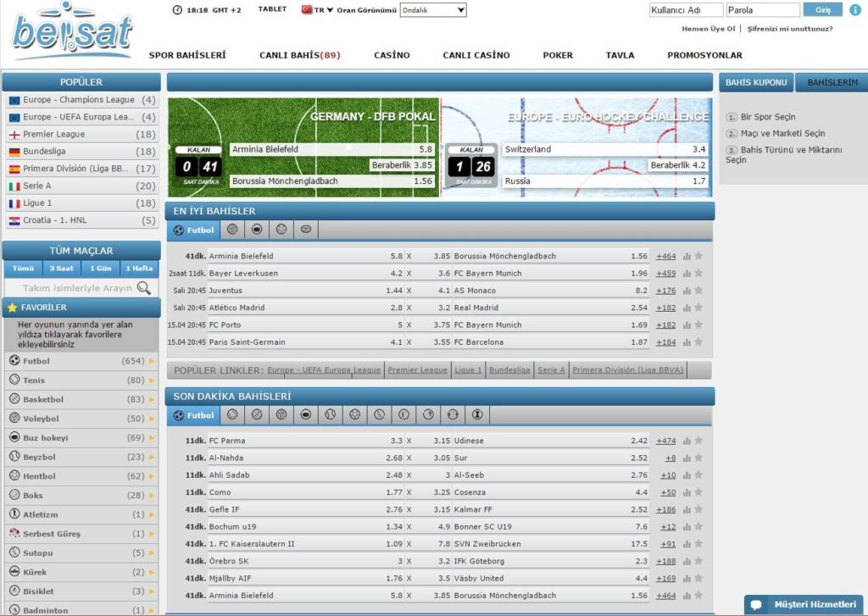Click Şifrenizi mi unuttunuz link
The height and width of the screenshot is (616, 868).
(790, 29)
